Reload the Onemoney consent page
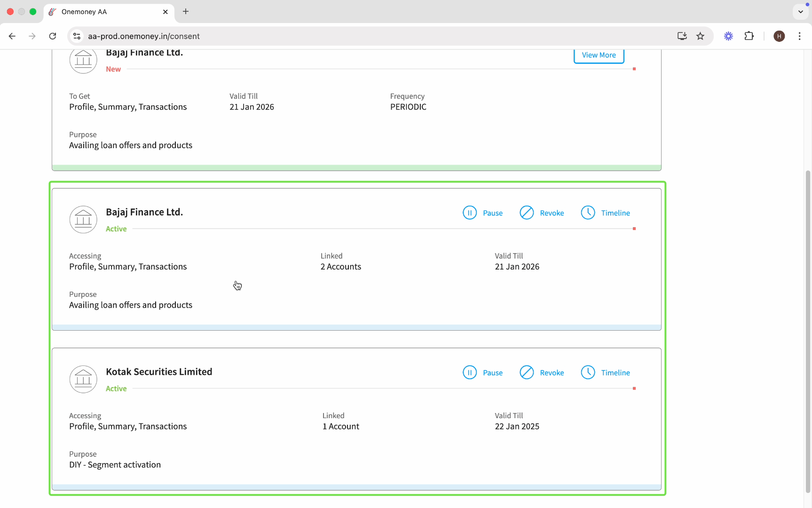The width and height of the screenshot is (812, 508). coord(53,36)
